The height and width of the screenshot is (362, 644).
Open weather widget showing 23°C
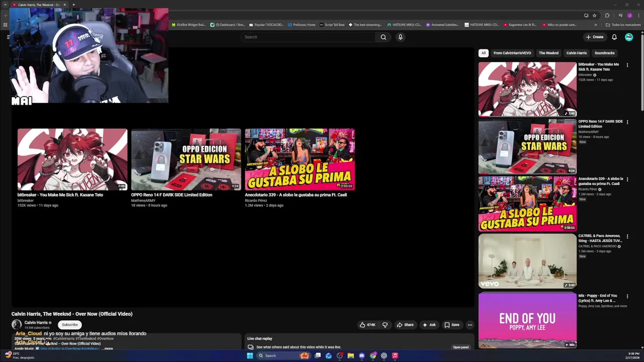point(20,355)
